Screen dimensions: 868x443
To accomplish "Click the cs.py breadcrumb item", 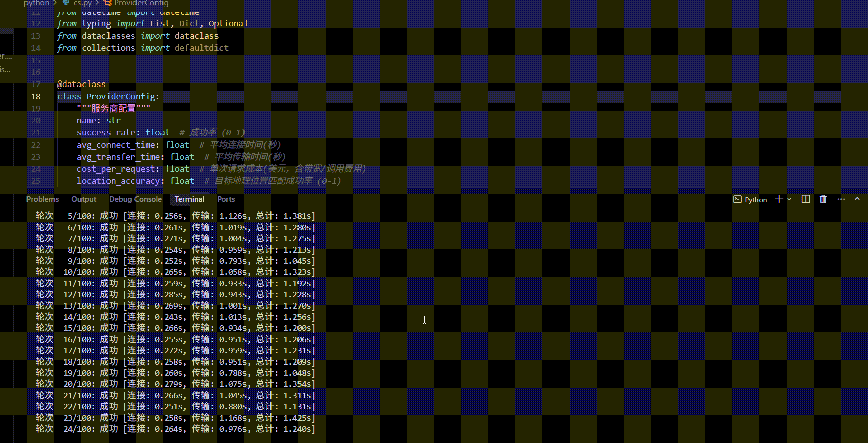I will (83, 3).
